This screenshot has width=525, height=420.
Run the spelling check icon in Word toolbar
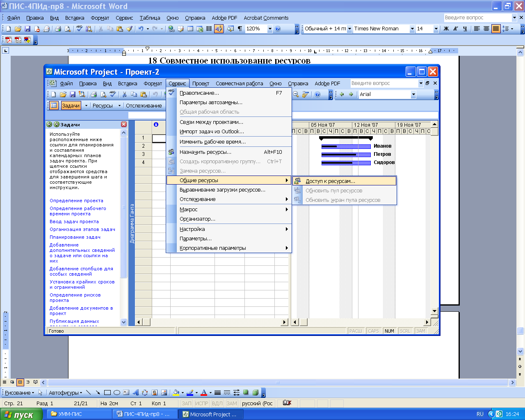[80, 29]
